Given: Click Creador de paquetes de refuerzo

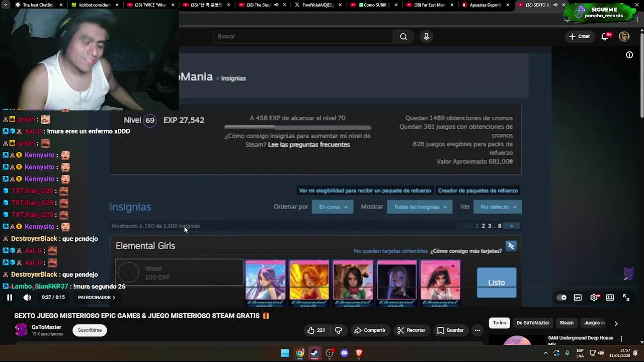Looking at the screenshot, I should click(477, 191).
